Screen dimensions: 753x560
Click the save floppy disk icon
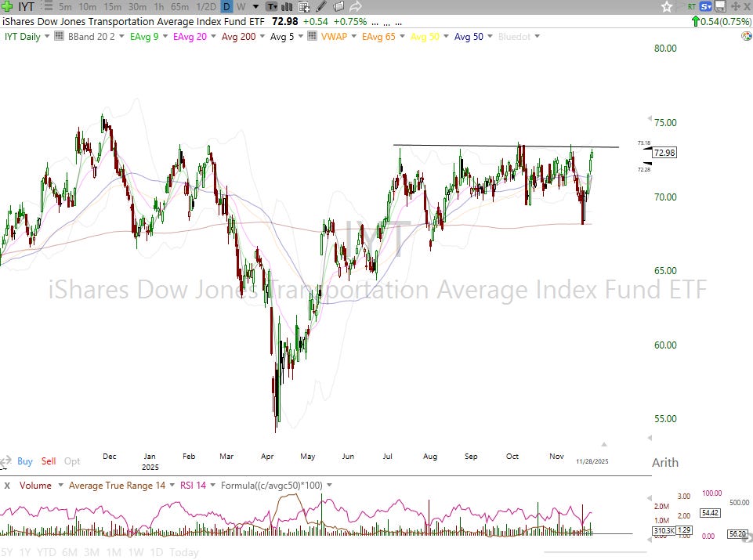(720, 7)
